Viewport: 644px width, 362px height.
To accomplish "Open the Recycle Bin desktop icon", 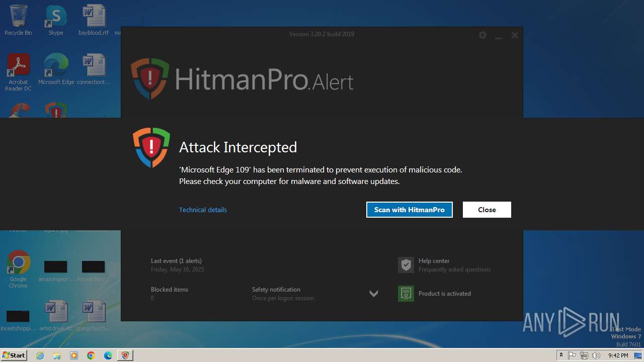I will (x=18, y=20).
